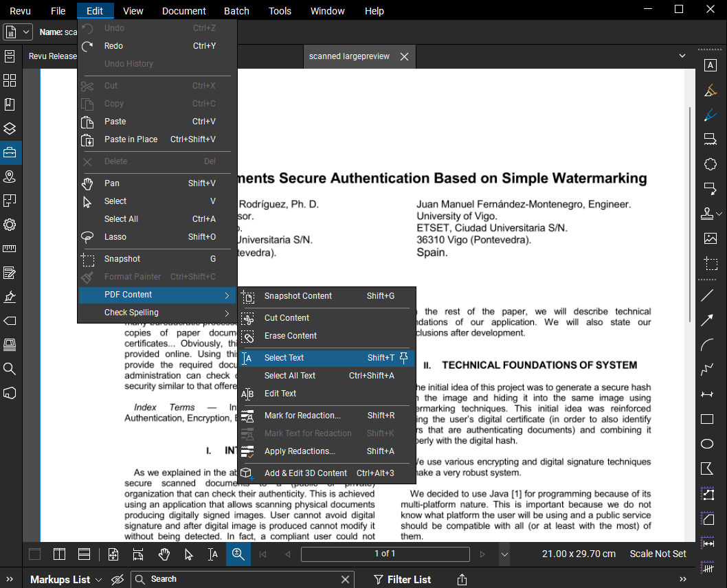Open the page navigation dropdown near page count
Viewport: 727px width, 588px height.
coord(505,554)
